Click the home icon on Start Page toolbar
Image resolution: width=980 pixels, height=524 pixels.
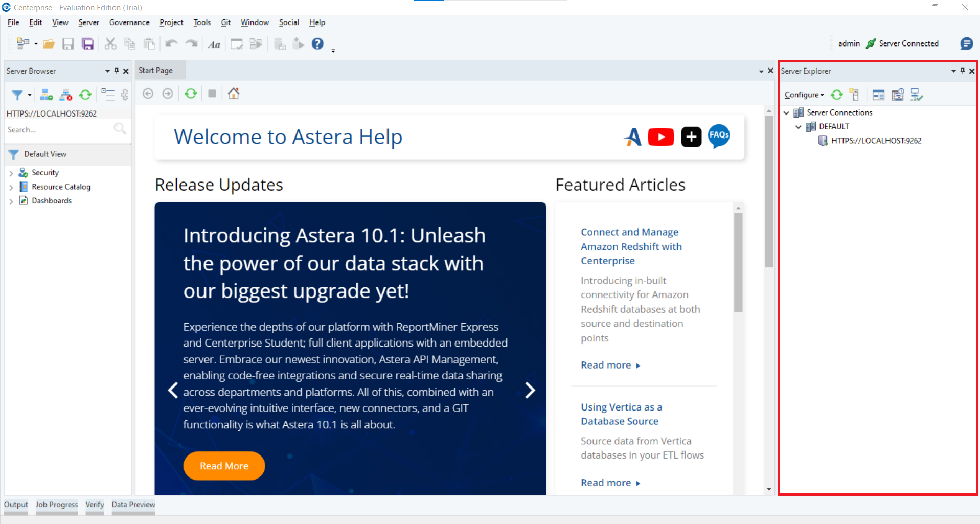coord(234,94)
